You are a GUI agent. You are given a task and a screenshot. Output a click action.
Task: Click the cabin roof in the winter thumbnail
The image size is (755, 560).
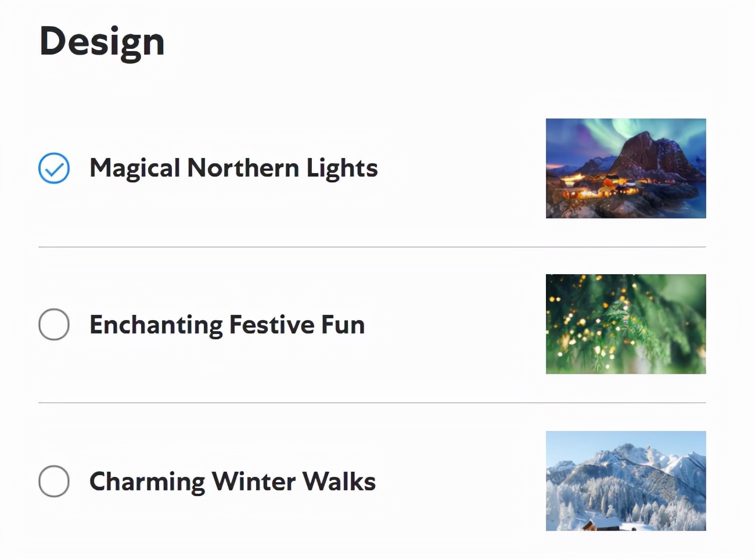coord(604,522)
